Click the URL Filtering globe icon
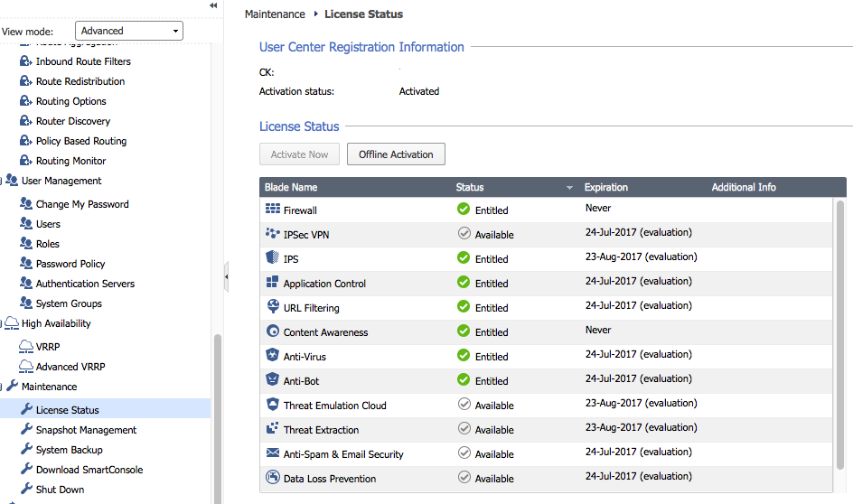 (x=273, y=306)
